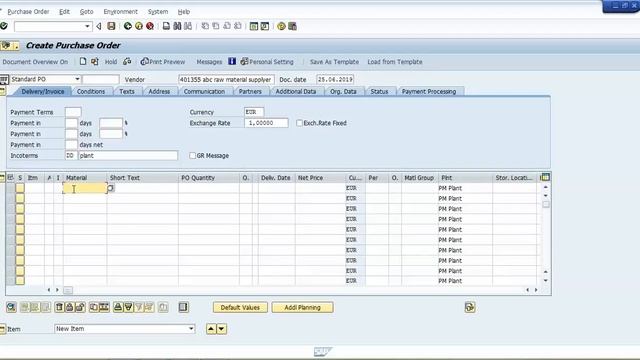The image size is (640, 360).
Task: Click the Find binoculars icon
Action: (x=177, y=26)
